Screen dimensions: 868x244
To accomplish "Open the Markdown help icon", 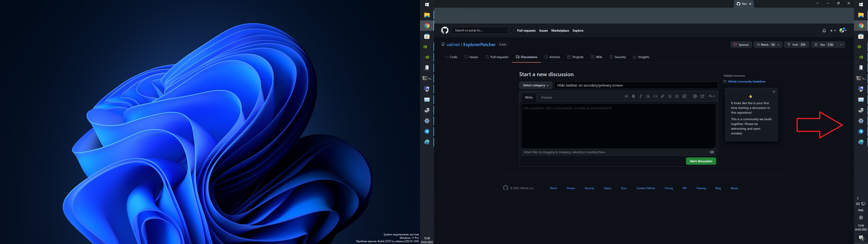I will (712, 152).
